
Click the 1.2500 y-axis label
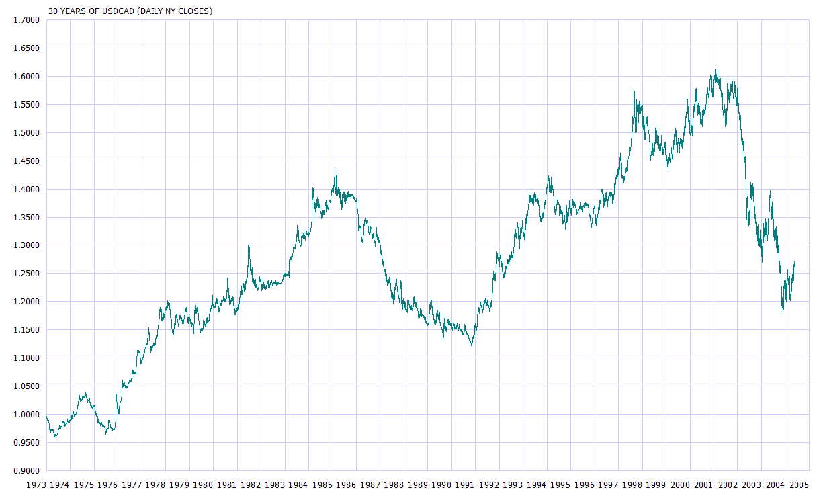pyautogui.click(x=27, y=274)
